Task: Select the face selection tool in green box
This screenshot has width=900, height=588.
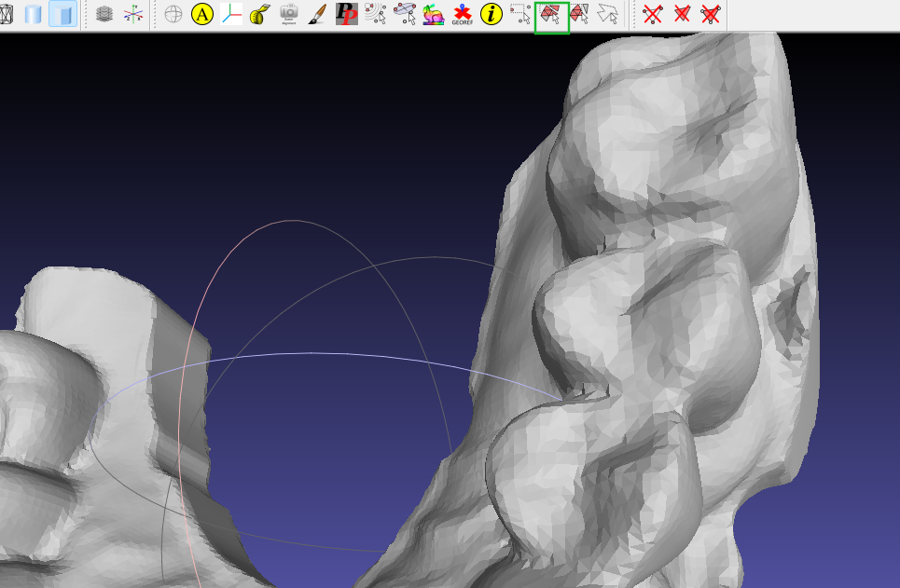Action: click(x=551, y=14)
